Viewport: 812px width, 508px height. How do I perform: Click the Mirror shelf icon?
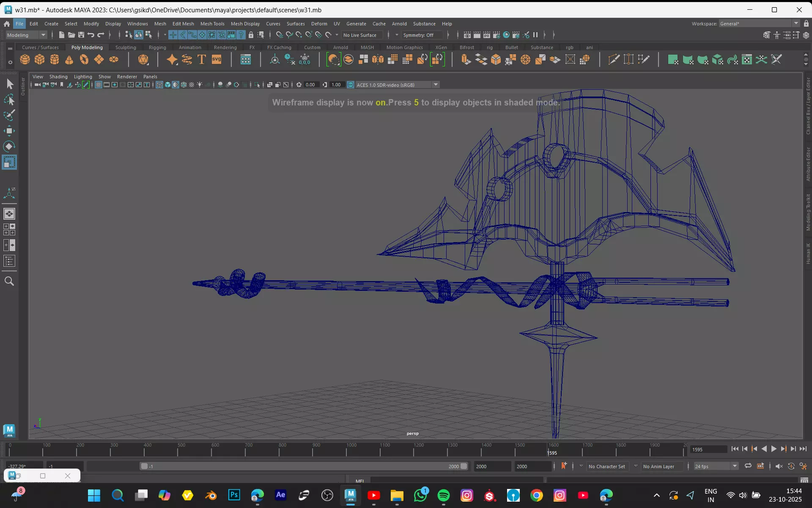(x=378, y=60)
